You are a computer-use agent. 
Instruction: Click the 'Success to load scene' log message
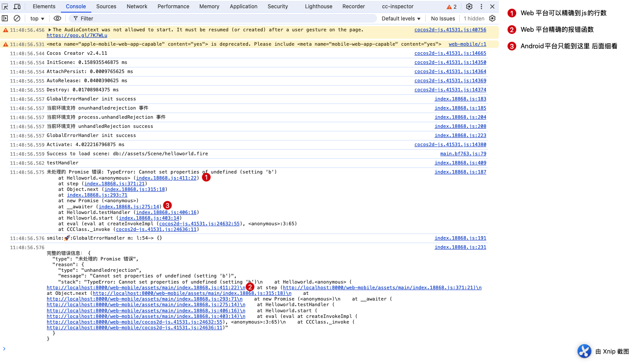click(127, 154)
